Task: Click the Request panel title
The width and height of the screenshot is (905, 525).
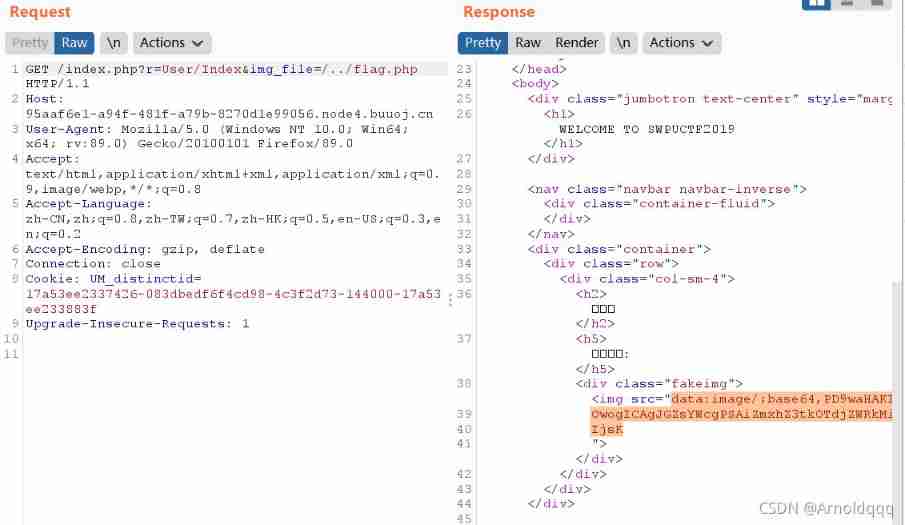Action: [x=40, y=12]
